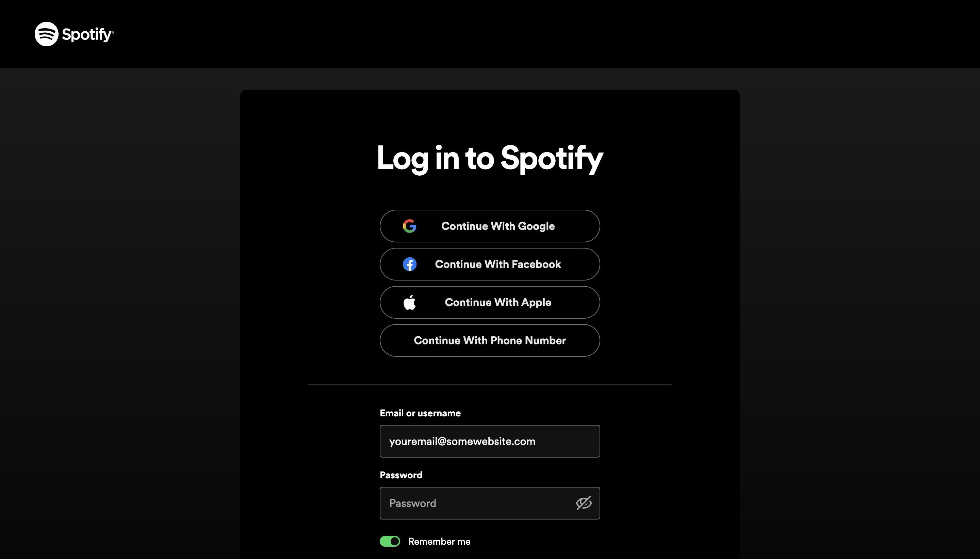980x559 pixels.
Task: Click the Apple icon on Continue With Apple
Action: pyautogui.click(x=410, y=302)
